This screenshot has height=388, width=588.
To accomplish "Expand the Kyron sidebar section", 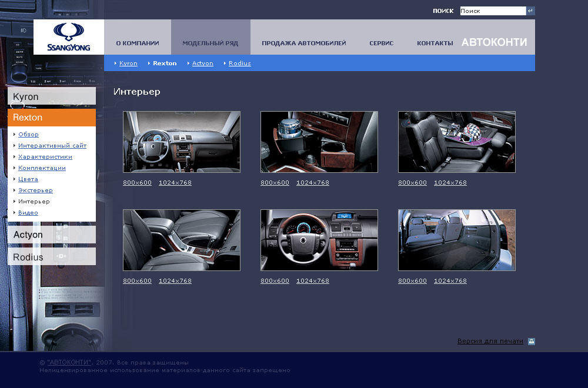I will pyautogui.click(x=52, y=96).
